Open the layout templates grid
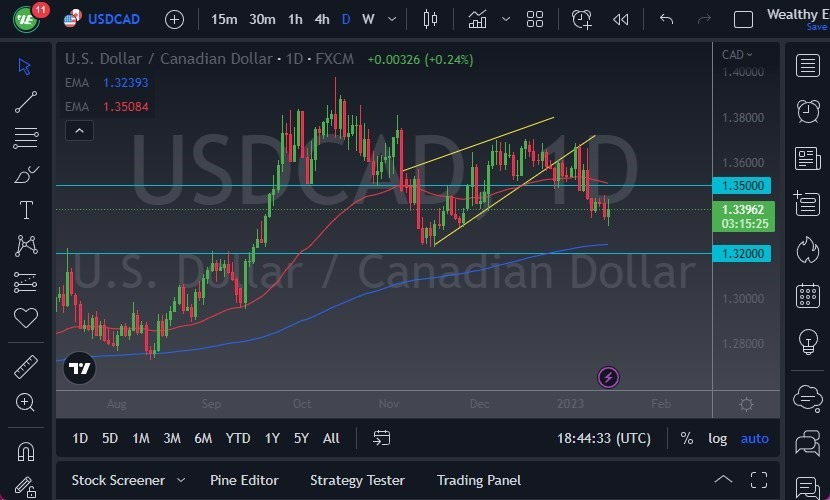The image size is (830, 500). tap(535, 20)
